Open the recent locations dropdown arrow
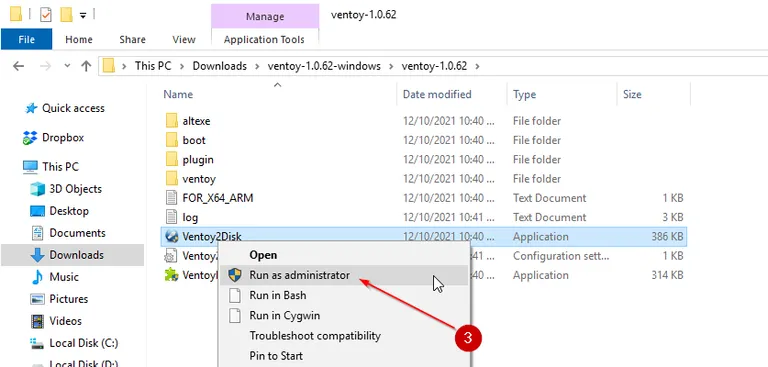Screen dimensions: 768x367 tap(67, 66)
